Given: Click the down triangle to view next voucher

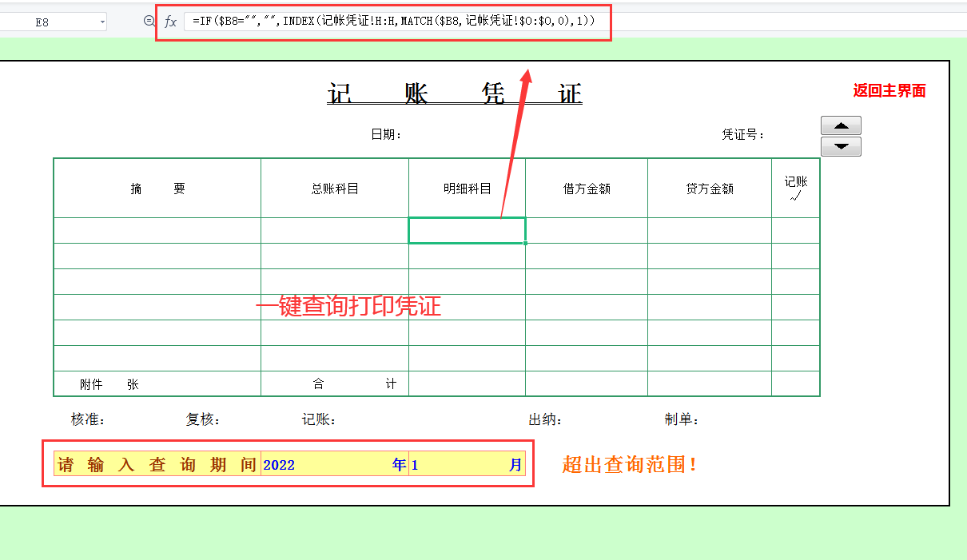Looking at the screenshot, I should [840, 146].
